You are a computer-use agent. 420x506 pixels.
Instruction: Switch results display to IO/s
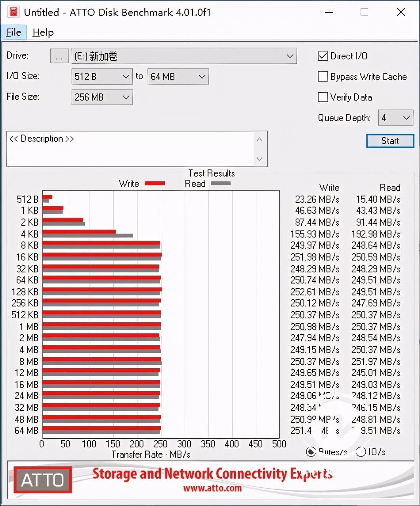coord(361,451)
